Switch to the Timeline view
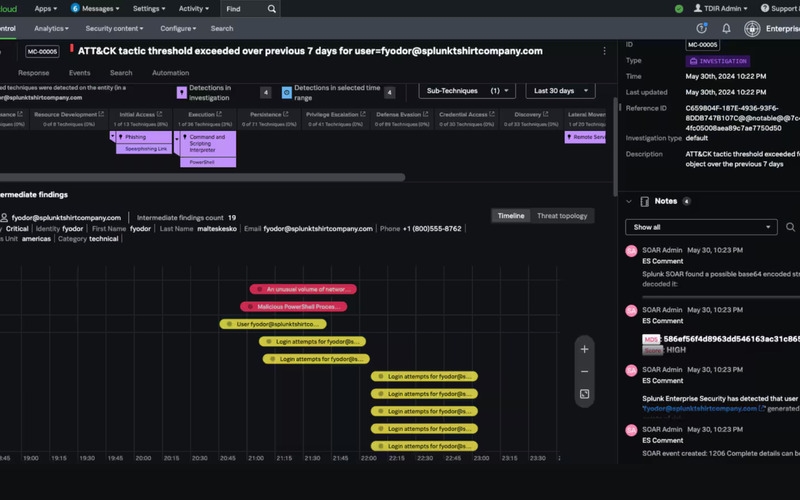800x500 pixels. (511, 216)
